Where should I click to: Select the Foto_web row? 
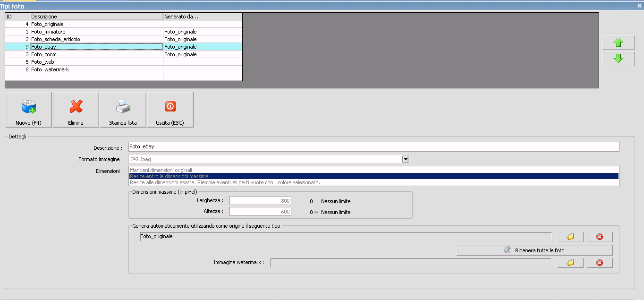coord(124,62)
